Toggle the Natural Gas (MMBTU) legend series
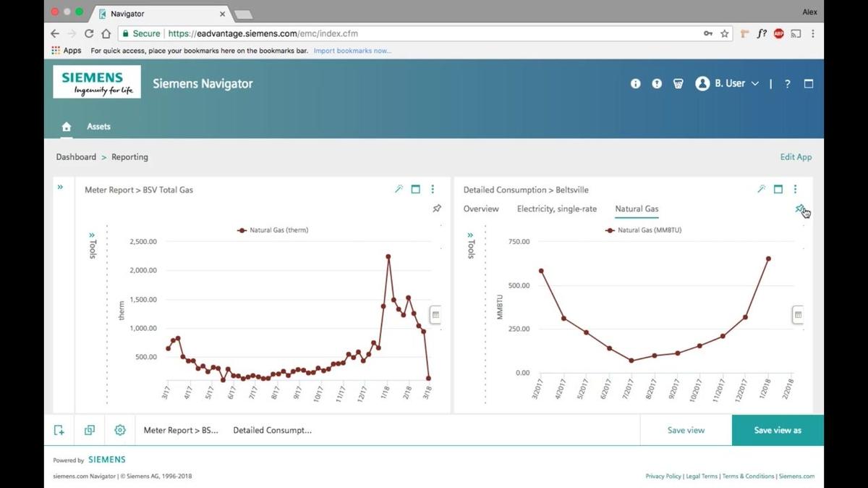The width and height of the screenshot is (868, 488). click(644, 230)
